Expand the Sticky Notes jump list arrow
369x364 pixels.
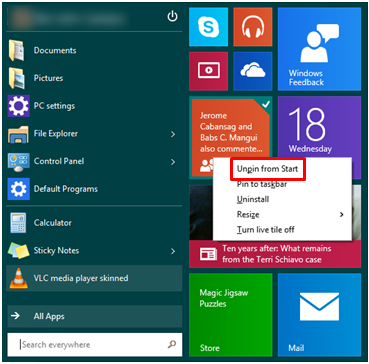(173, 251)
